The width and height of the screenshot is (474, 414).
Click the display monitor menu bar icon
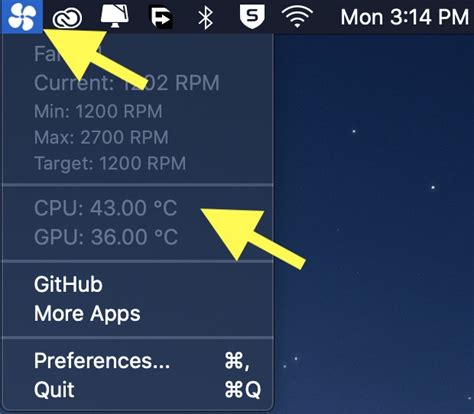(115, 17)
